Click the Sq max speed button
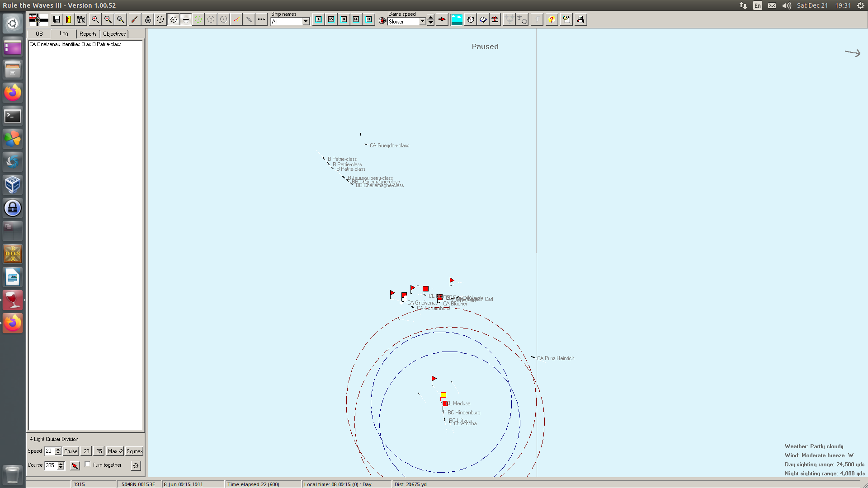Screen dimensions: 868x488 [134, 451]
